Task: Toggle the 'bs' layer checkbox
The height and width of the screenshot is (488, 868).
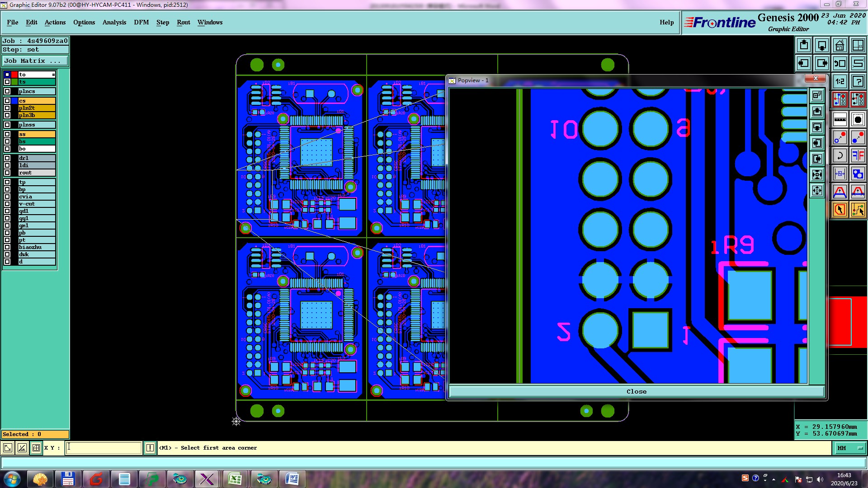Action: 7,141
